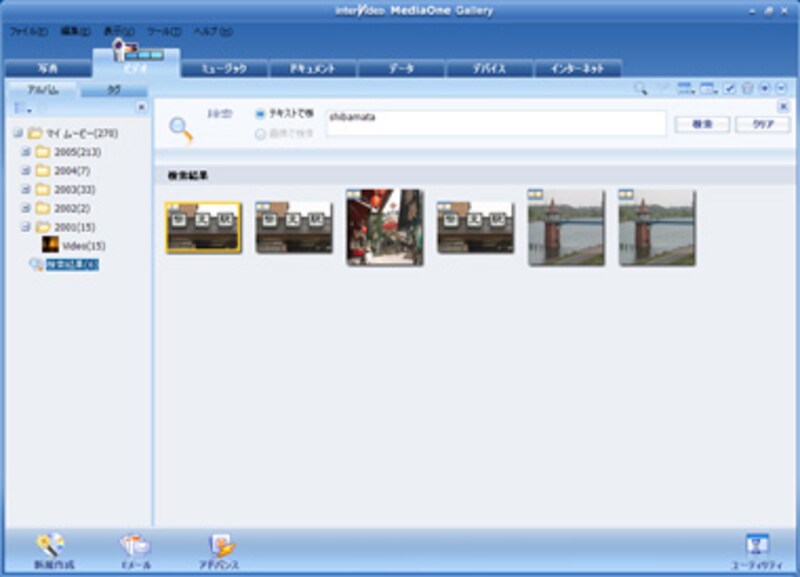Select the first yellow-highlighted video thumbnail
Image resolution: width=800 pixels, height=577 pixels.
pyautogui.click(x=203, y=228)
